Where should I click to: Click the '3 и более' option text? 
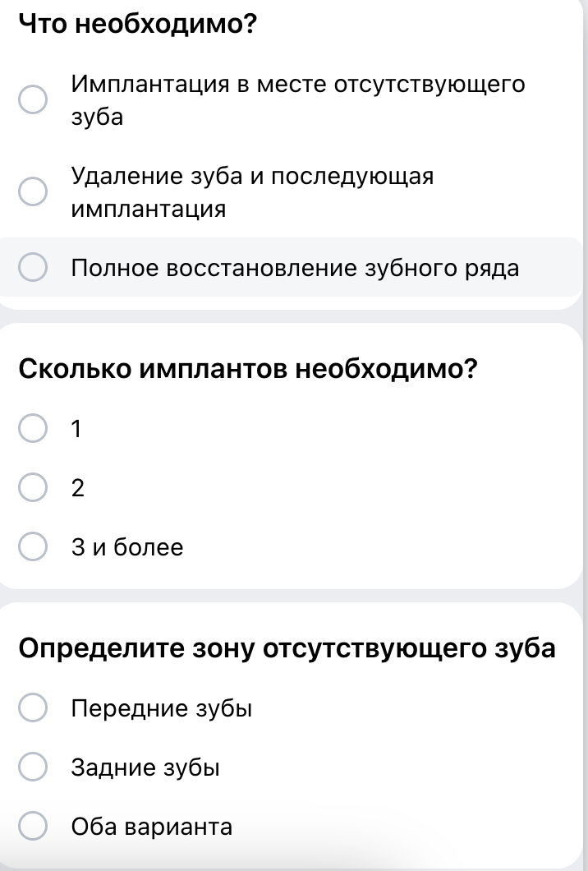(x=127, y=547)
